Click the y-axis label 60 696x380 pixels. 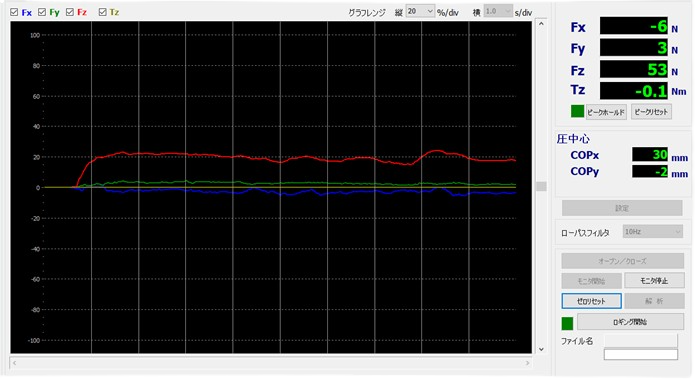[36, 96]
